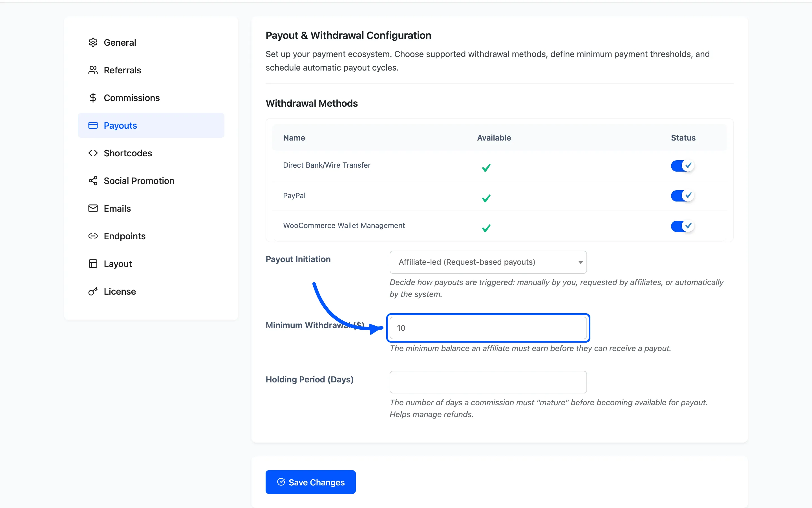Click the Holding Period (Days) label
This screenshot has width=812, height=508.
(309, 379)
